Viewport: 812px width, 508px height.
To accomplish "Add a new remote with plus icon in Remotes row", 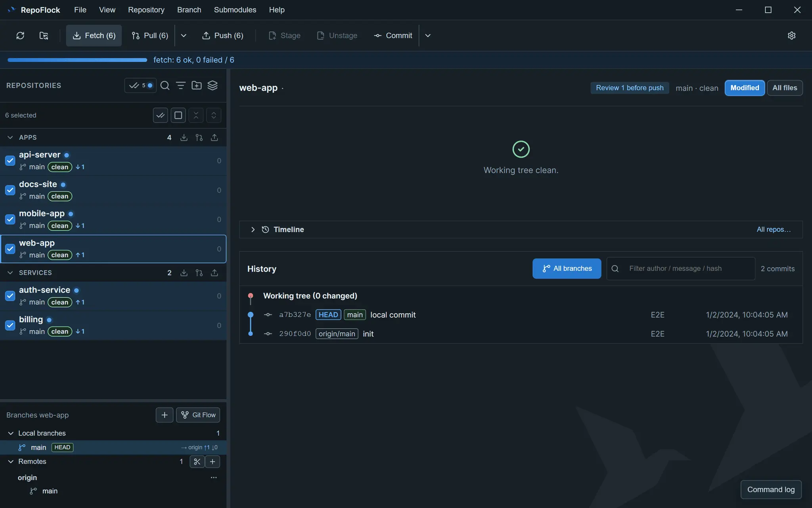I will pos(213,462).
